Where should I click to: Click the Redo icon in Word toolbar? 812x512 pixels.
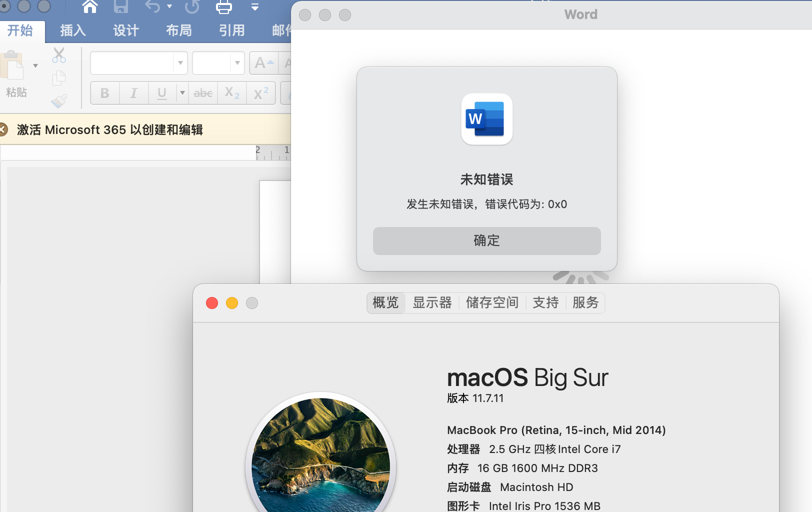(x=192, y=6)
